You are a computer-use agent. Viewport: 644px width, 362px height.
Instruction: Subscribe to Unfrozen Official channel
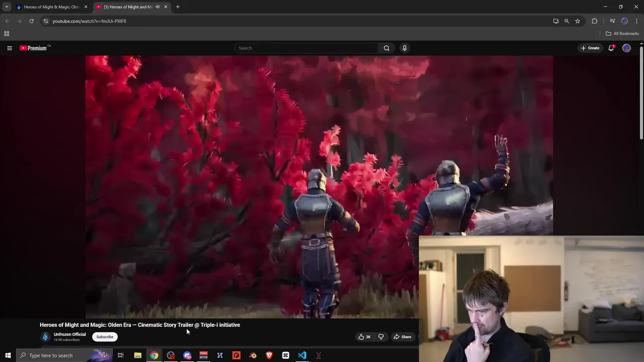(105, 337)
